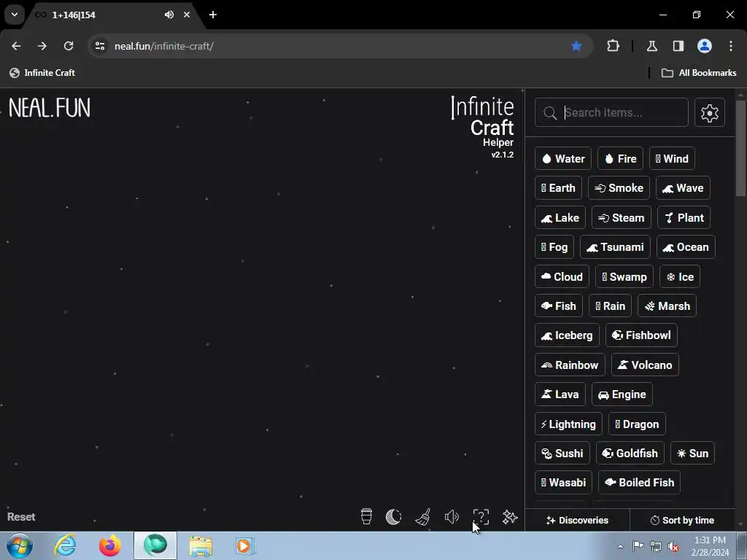747x560 pixels.
Task: Click the sparkles icon in the bottom toolbar
Action: [510, 517]
